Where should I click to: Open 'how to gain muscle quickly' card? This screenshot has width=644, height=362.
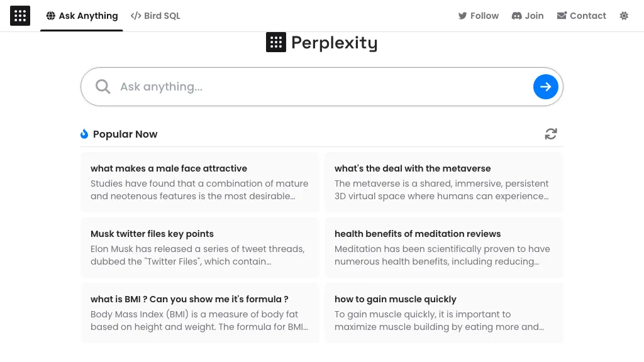443,313
